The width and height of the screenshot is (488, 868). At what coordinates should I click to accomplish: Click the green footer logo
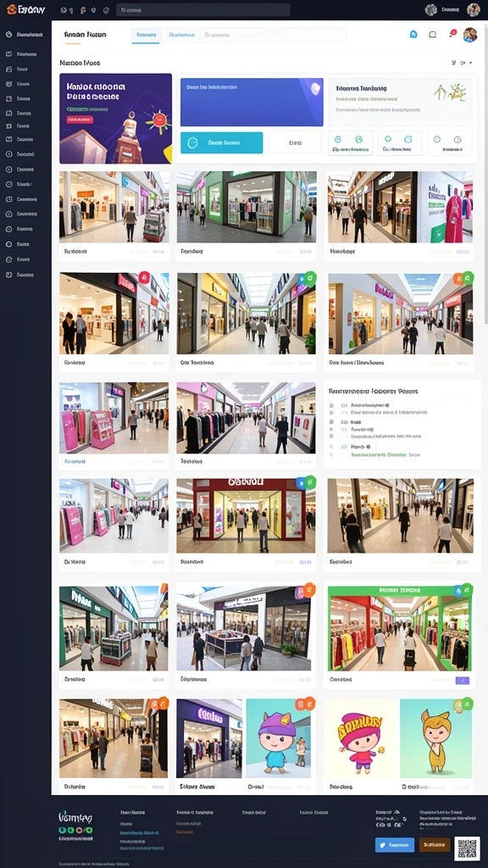point(75,817)
